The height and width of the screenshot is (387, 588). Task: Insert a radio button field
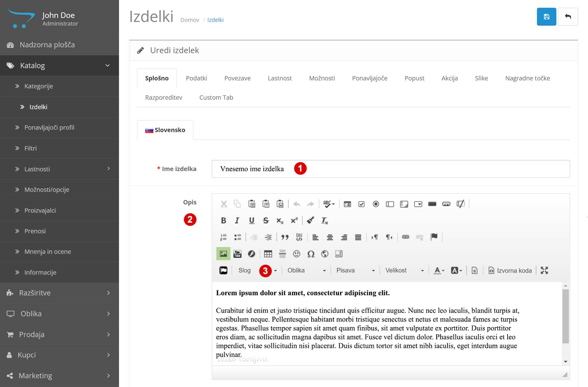[376, 204]
